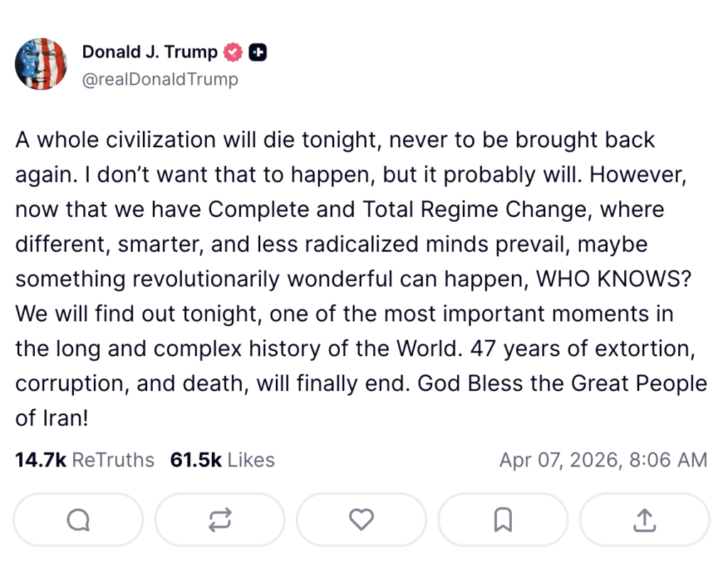Viewport: 728px width, 588px height.
Task: Open the Apr 07, 2026, 8:06 AM timestamp
Action: (603, 460)
